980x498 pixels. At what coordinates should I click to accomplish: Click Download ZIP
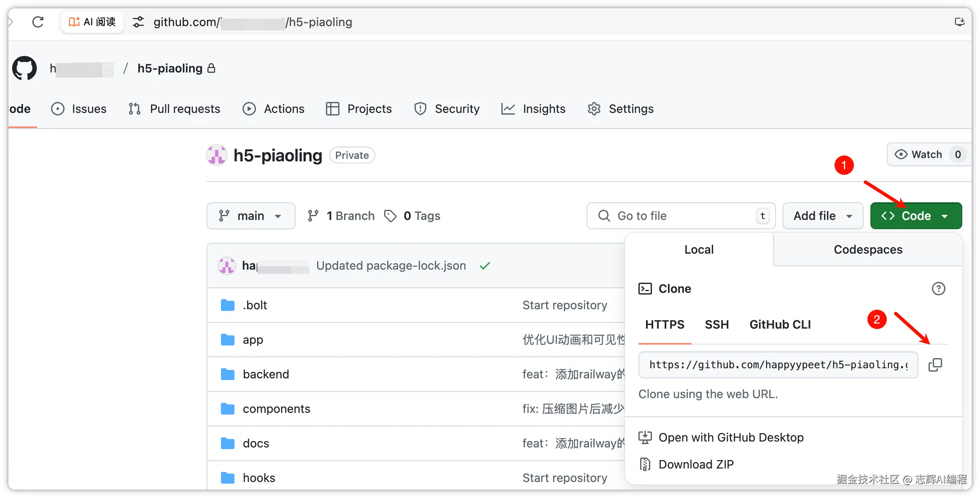tap(696, 464)
